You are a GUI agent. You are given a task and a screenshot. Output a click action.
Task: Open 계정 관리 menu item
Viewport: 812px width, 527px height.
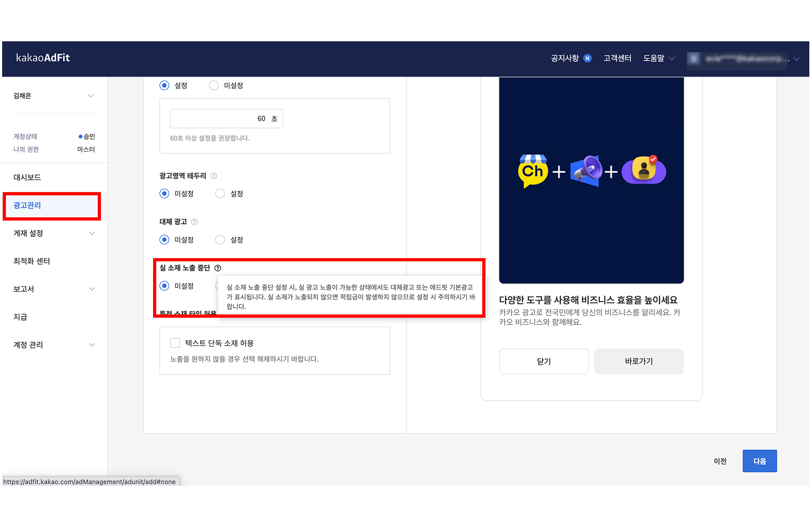28,345
